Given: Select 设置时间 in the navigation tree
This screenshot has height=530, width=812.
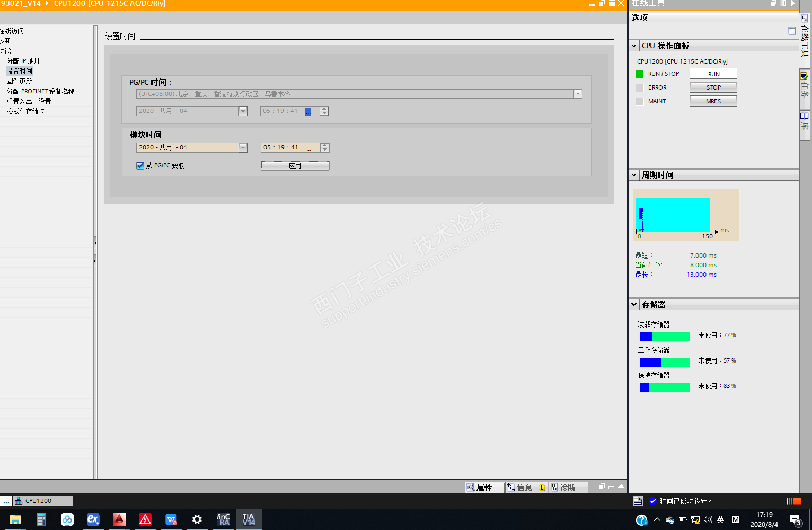Looking at the screenshot, I should pyautogui.click(x=20, y=71).
